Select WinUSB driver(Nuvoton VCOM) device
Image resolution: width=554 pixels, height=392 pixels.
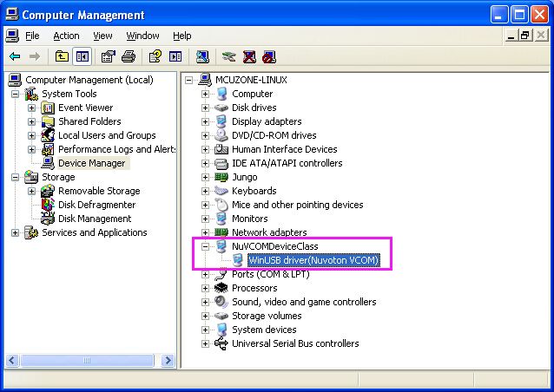[313, 260]
